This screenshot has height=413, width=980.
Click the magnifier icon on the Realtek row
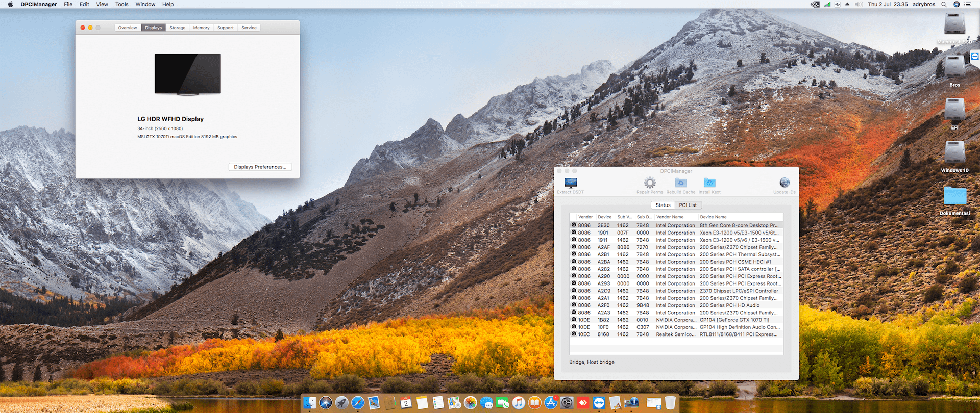tap(574, 334)
